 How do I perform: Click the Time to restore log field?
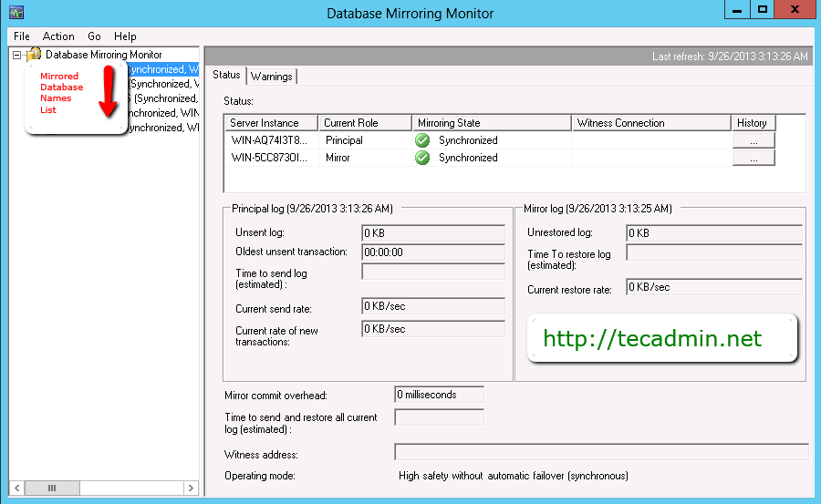click(714, 252)
